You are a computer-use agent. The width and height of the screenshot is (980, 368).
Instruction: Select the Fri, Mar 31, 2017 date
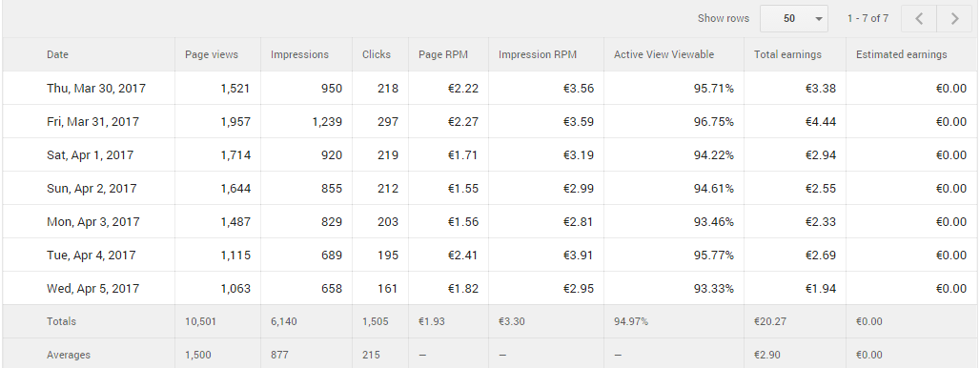pos(92,122)
